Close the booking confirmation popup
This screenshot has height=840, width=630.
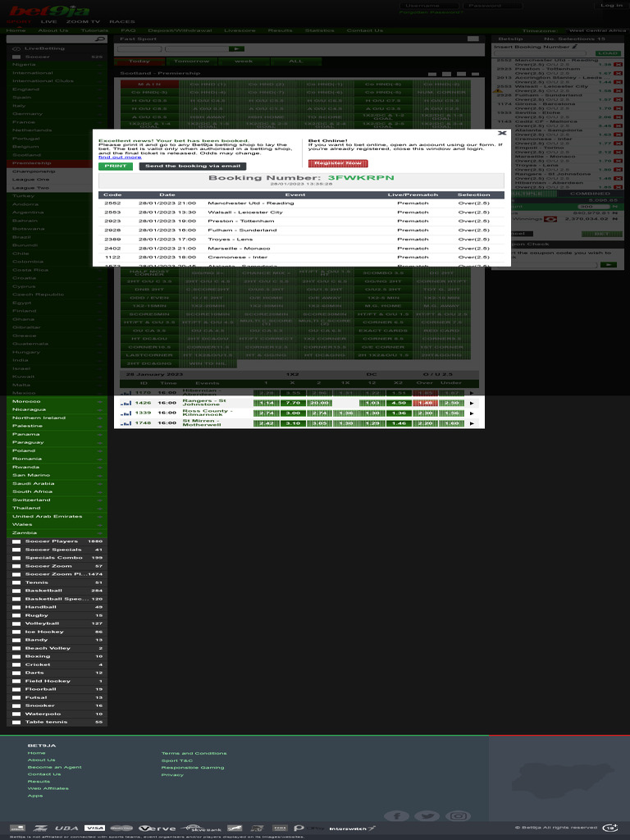[502, 133]
